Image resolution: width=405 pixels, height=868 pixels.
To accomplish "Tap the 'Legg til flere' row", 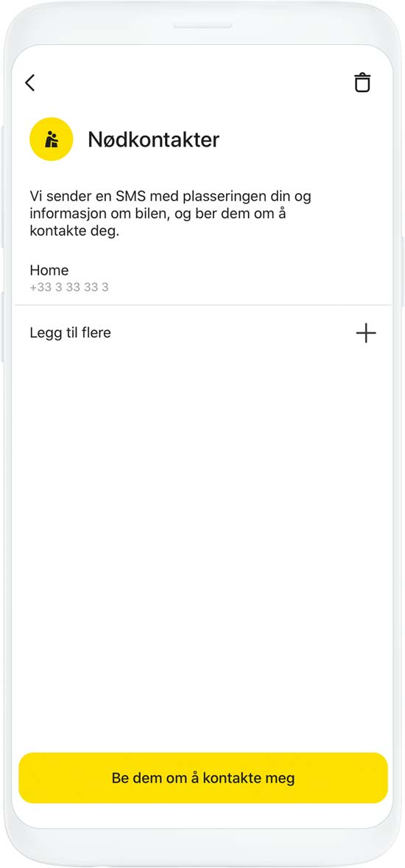I will point(203,333).
